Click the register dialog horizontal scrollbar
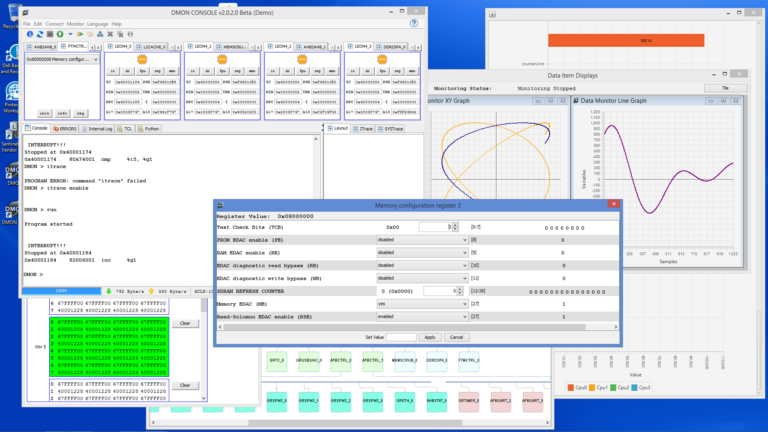Viewport: 768px width, 432px height. click(418, 327)
